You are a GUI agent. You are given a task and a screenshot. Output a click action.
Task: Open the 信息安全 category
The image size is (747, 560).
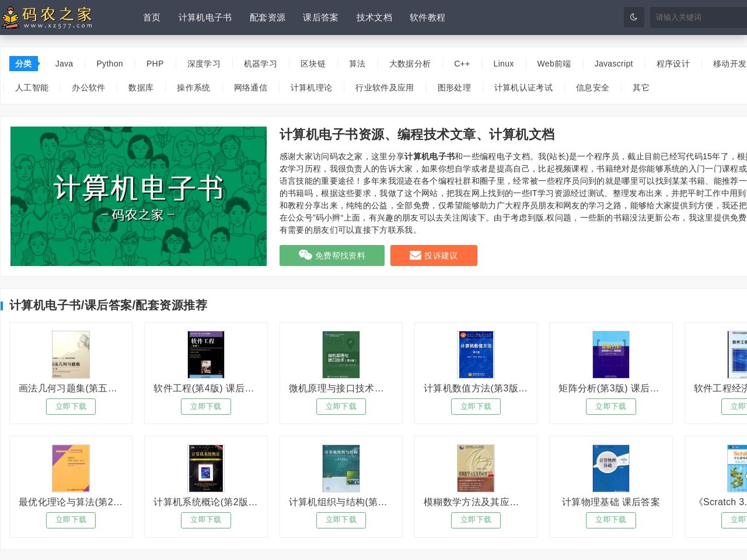592,87
